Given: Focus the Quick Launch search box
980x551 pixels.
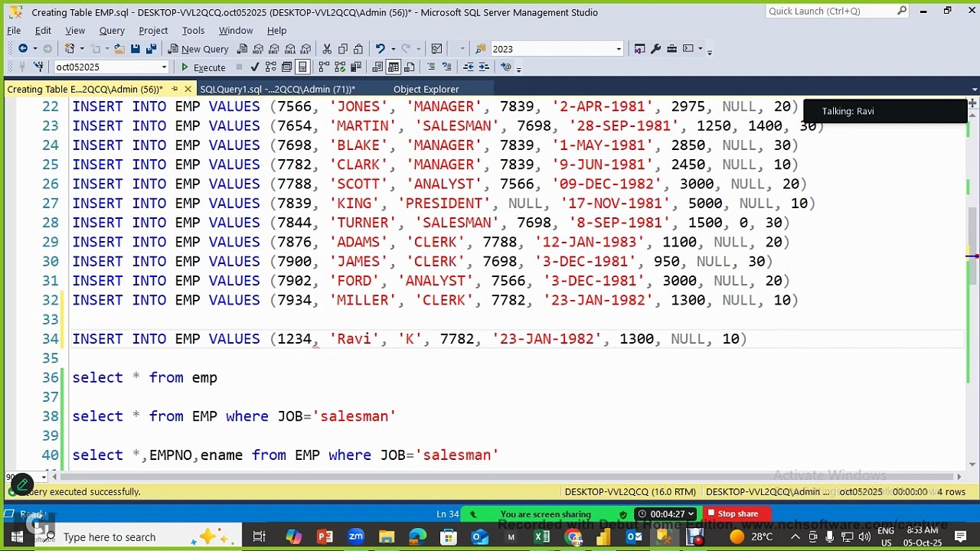Looking at the screenshot, I should click(x=836, y=11).
